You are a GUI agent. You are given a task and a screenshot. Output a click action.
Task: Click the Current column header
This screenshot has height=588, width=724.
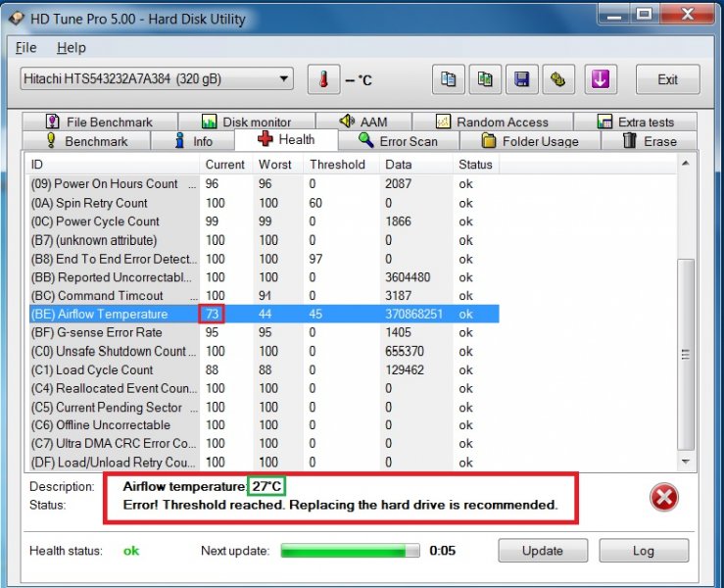225,165
